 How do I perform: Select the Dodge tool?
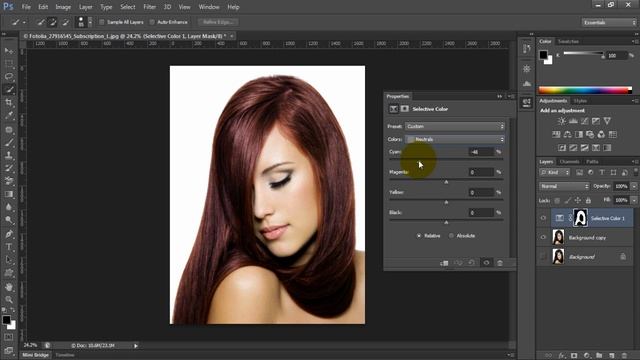tap(9, 220)
